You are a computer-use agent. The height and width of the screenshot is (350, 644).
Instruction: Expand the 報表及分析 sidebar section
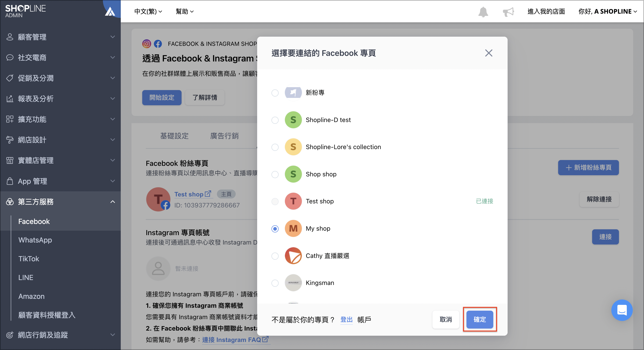click(60, 98)
